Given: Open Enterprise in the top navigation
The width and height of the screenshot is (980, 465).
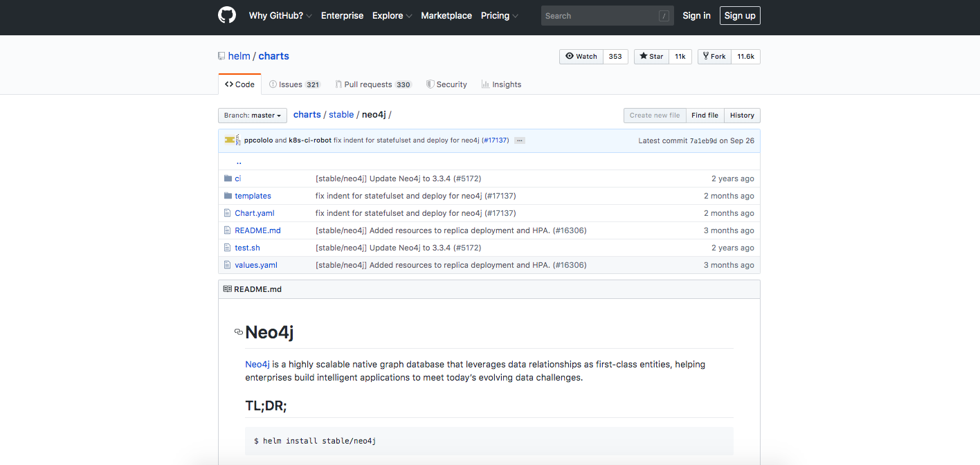Looking at the screenshot, I should pyautogui.click(x=342, y=16).
